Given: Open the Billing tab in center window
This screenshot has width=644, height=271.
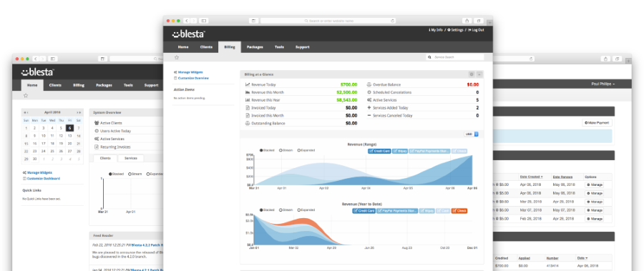Looking at the screenshot, I should click(x=230, y=46).
